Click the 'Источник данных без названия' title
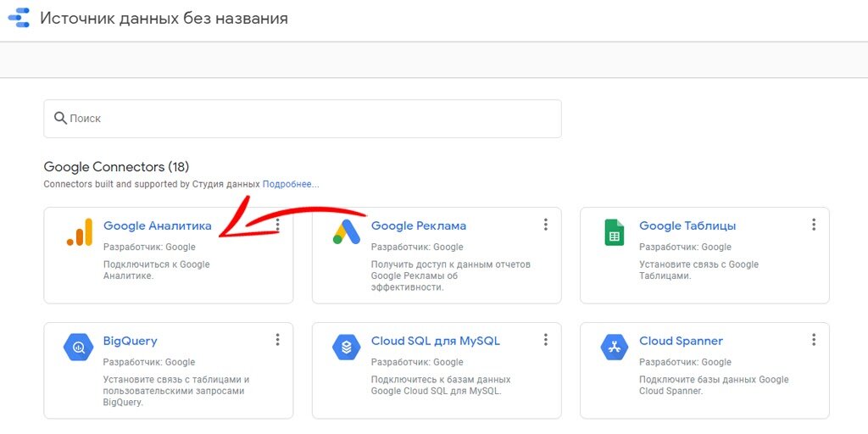868x434 pixels. click(164, 19)
